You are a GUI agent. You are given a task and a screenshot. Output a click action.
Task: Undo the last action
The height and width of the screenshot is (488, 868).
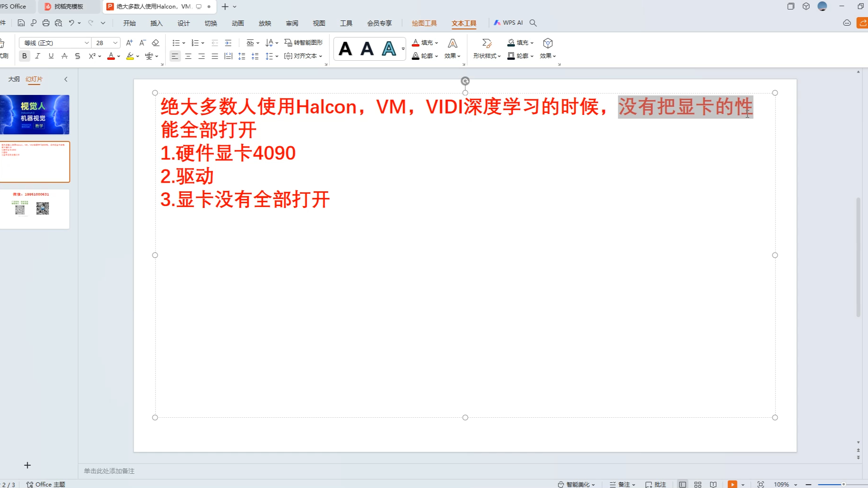point(71,23)
